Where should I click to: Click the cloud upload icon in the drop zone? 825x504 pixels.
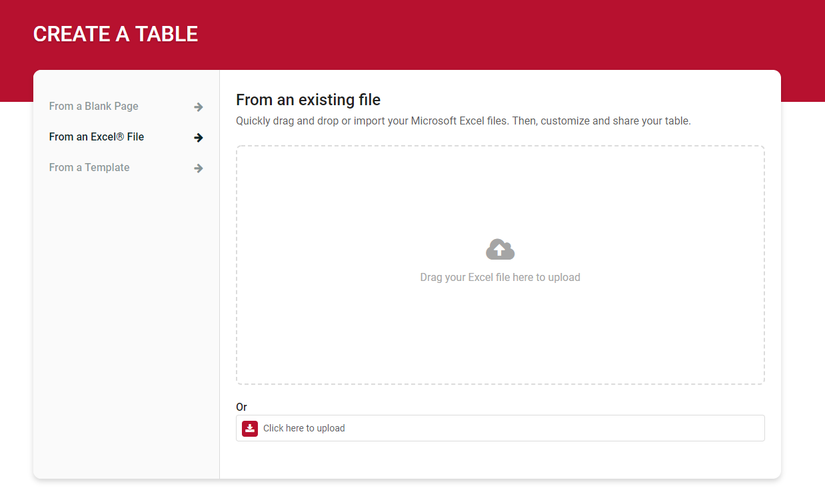pyautogui.click(x=500, y=250)
